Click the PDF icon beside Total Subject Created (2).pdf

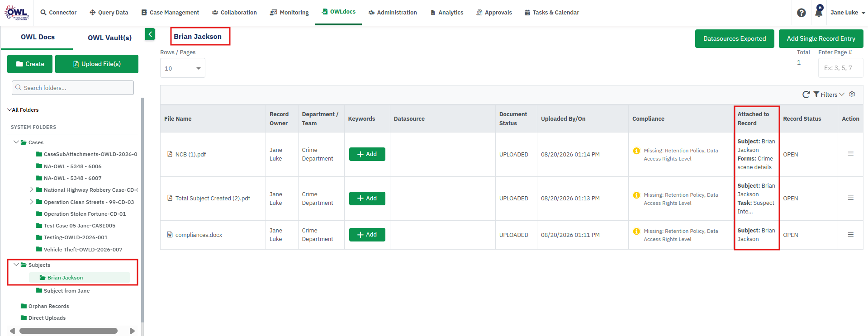(170, 198)
